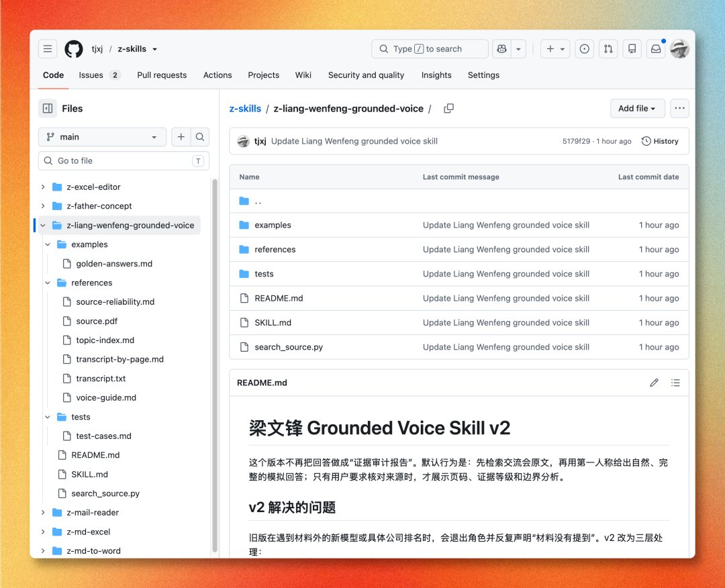
Task: Click the file tree vertical scrollbar
Action: (x=215, y=365)
